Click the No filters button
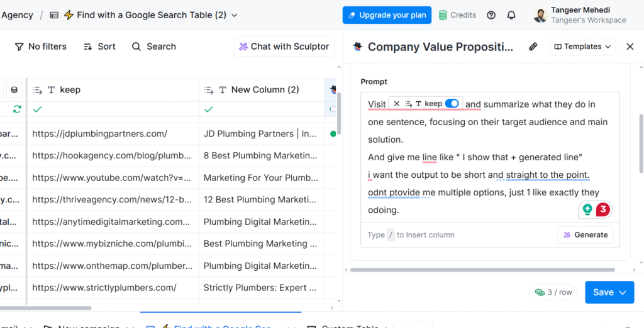Viewport: 644px width, 328px height. coord(40,46)
